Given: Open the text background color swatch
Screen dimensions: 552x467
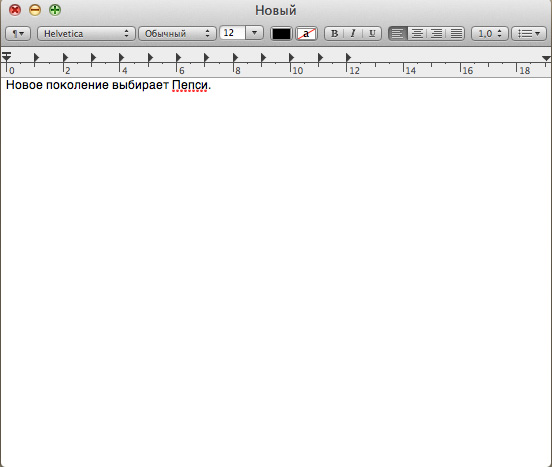Looking at the screenshot, I should 306,34.
